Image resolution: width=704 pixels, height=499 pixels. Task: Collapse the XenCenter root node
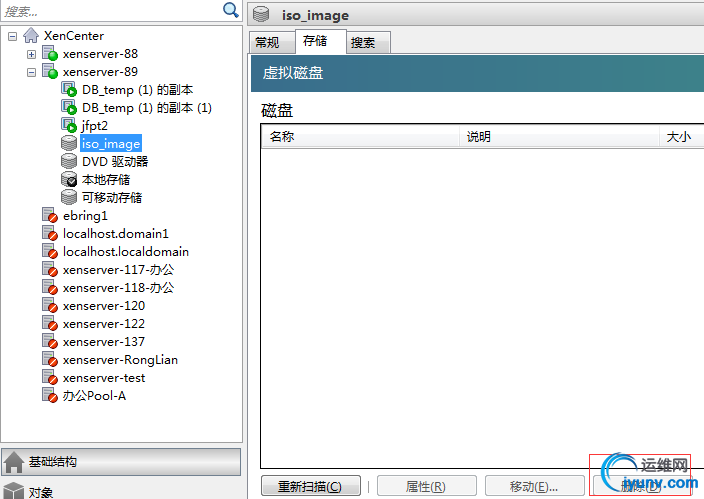point(13,36)
